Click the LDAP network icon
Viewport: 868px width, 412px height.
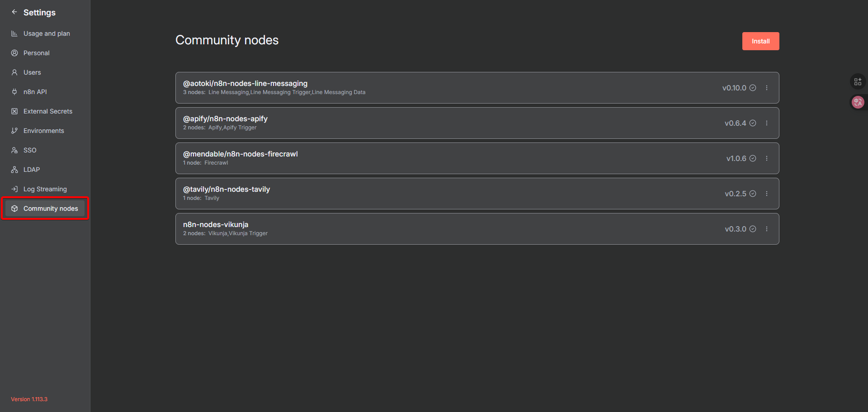pyautogui.click(x=14, y=170)
